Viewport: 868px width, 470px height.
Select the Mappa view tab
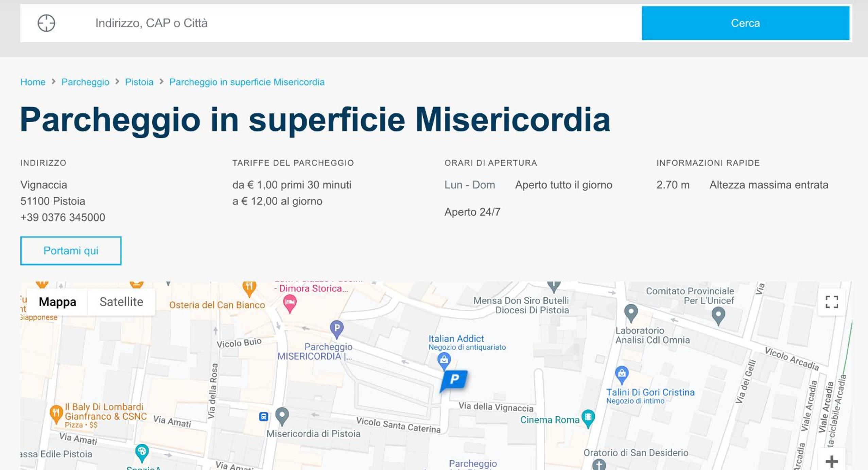pyautogui.click(x=57, y=302)
